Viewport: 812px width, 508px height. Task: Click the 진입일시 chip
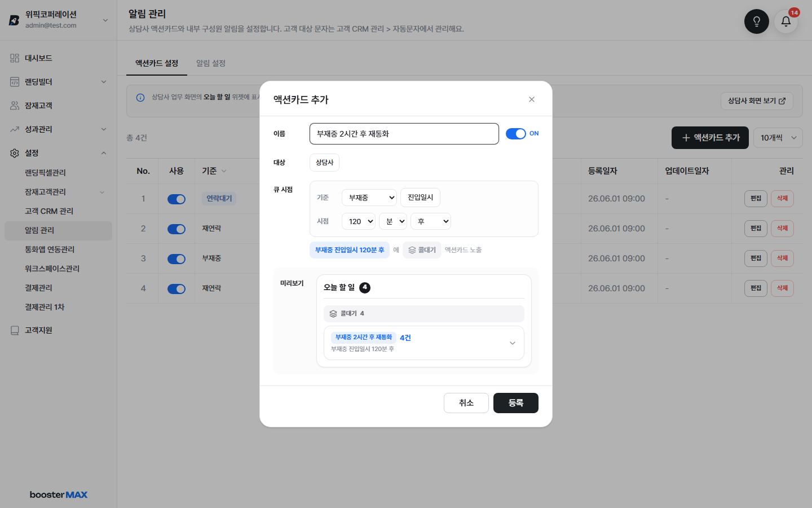click(x=420, y=198)
